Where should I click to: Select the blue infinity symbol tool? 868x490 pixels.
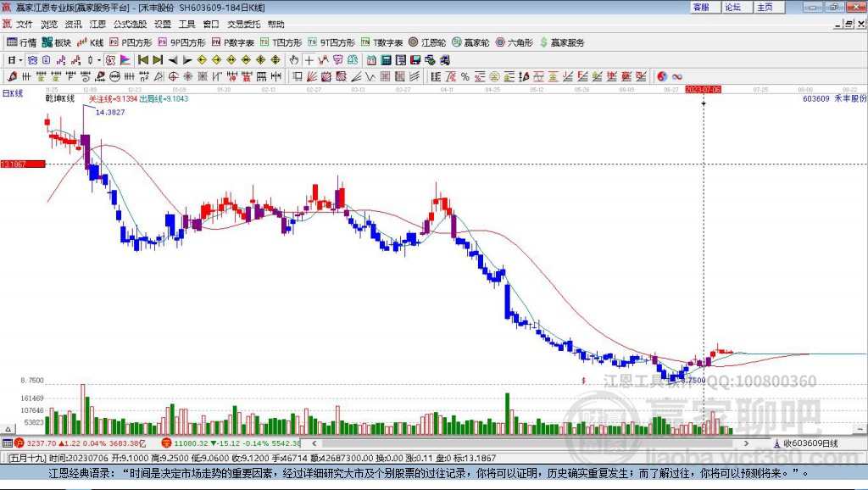point(677,76)
